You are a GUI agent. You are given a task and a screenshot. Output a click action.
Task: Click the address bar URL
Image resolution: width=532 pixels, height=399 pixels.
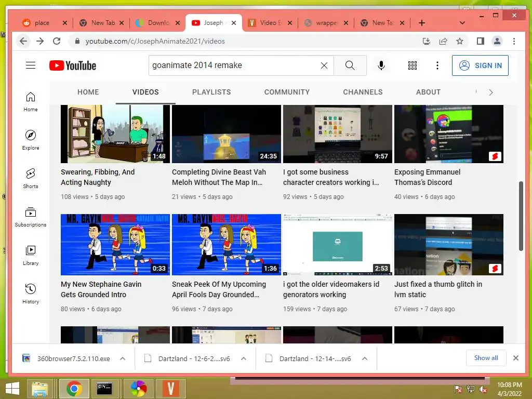click(x=155, y=41)
